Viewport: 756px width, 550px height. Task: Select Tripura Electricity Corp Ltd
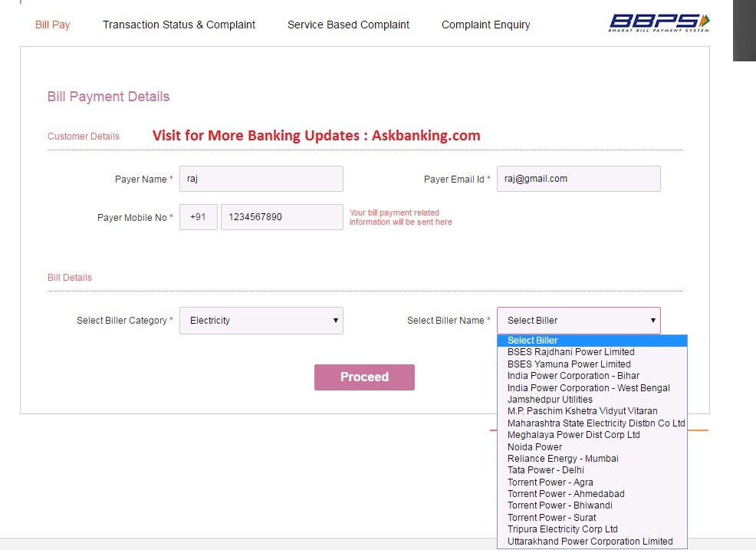coord(592,529)
